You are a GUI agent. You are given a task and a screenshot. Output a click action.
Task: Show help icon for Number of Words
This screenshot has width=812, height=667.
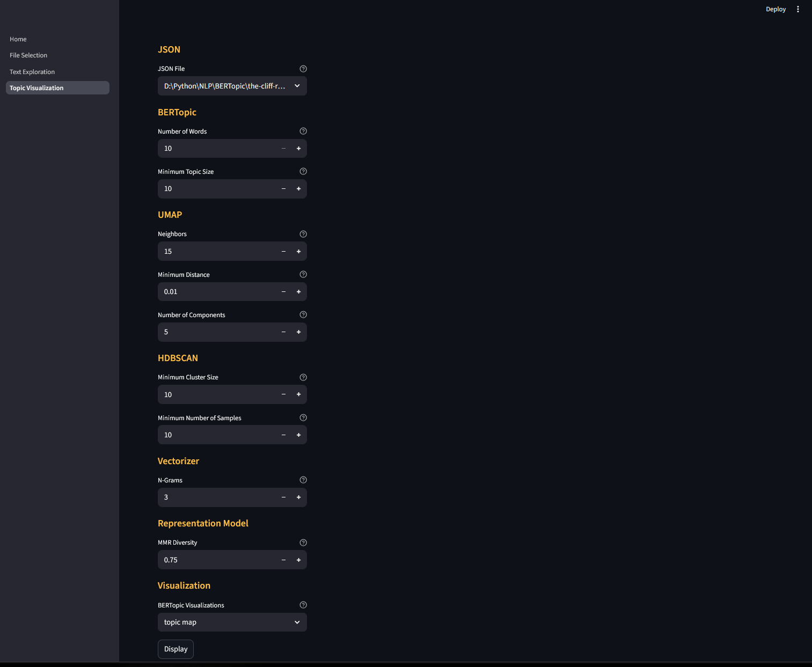pyautogui.click(x=303, y=131)
